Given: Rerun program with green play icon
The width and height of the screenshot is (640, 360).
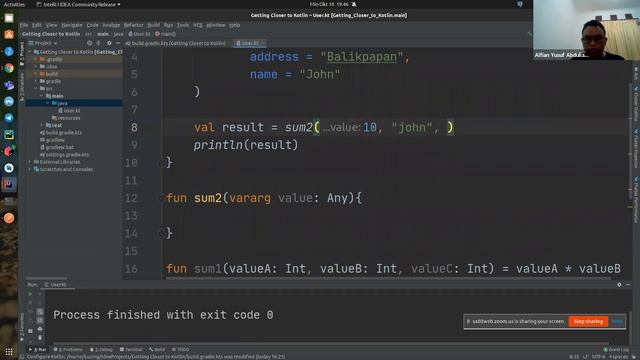Looking at the screenshot, I should click(x=30, y=294).
